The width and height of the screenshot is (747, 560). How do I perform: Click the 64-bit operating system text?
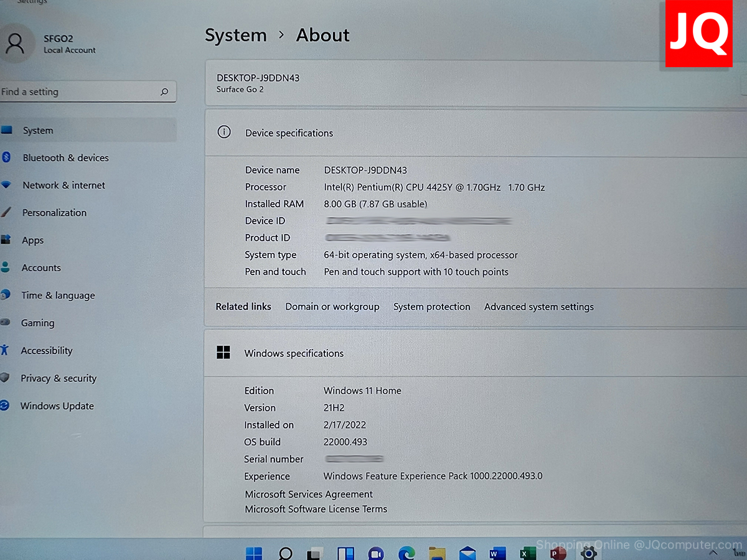421,255
